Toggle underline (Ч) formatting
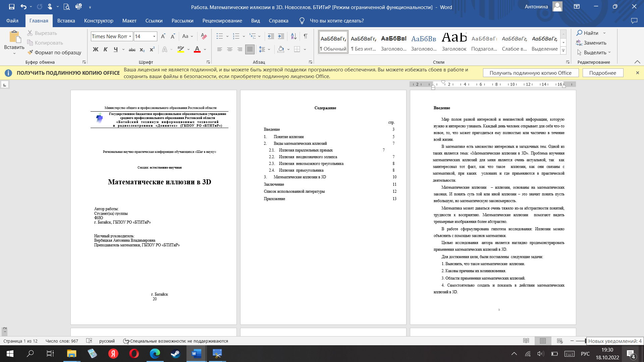This screenshot has height=362, width=644. point(116,50)
